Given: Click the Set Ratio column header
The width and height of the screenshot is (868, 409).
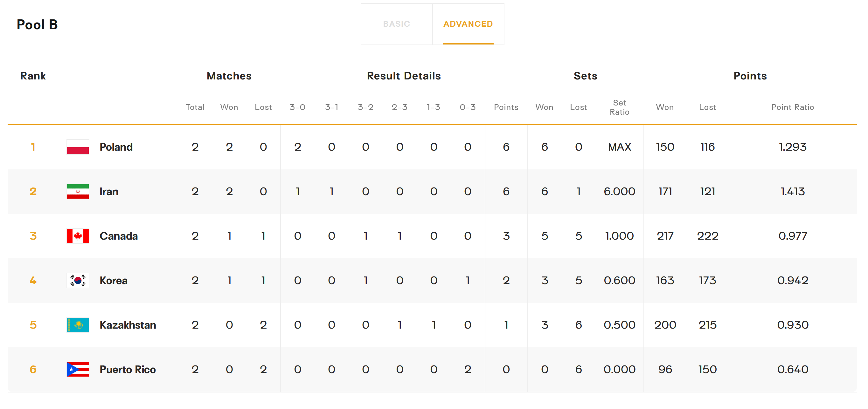Looking at the screenshot, I should pos(619,107).
